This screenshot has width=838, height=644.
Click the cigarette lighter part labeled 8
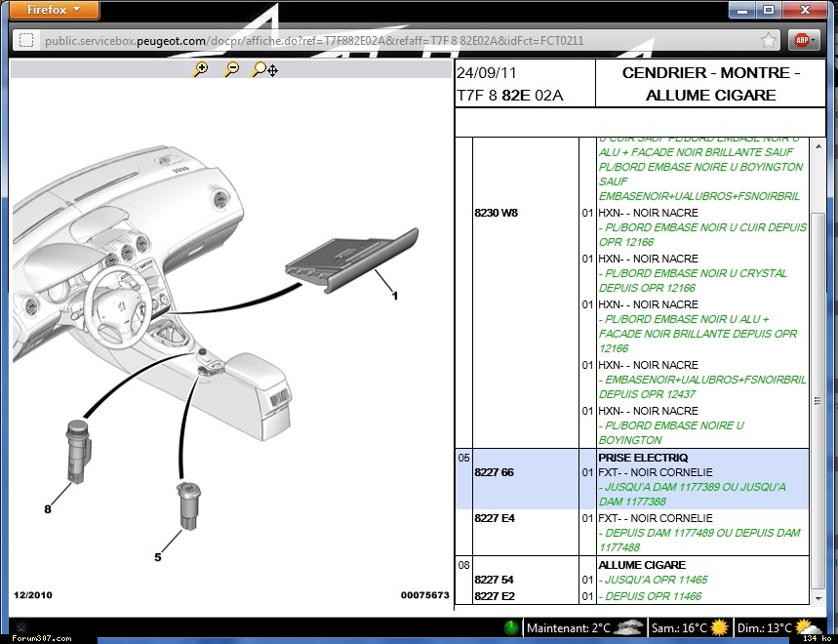(78, 447)
